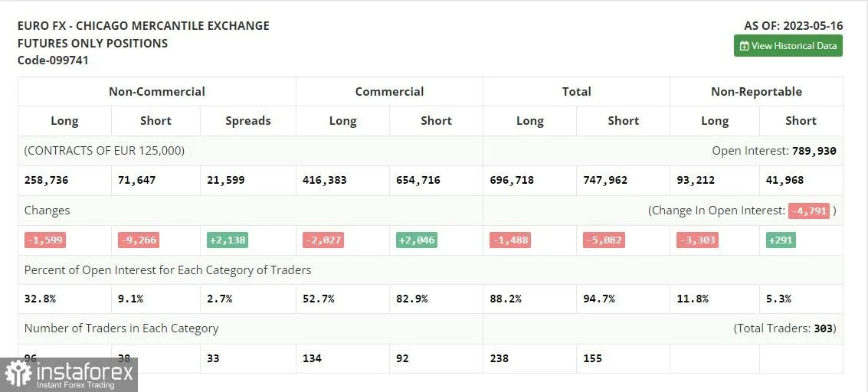Click the 654,716 commercial short value

coord(418,180)
